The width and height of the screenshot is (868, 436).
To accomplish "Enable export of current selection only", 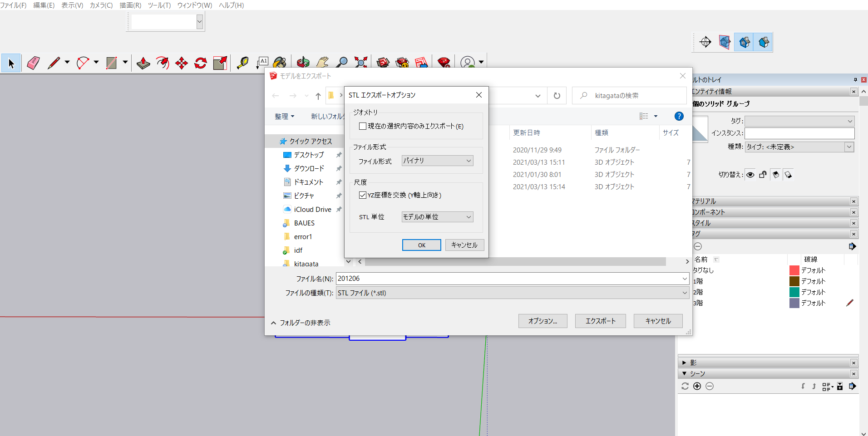I will click(x=363, y=126).
